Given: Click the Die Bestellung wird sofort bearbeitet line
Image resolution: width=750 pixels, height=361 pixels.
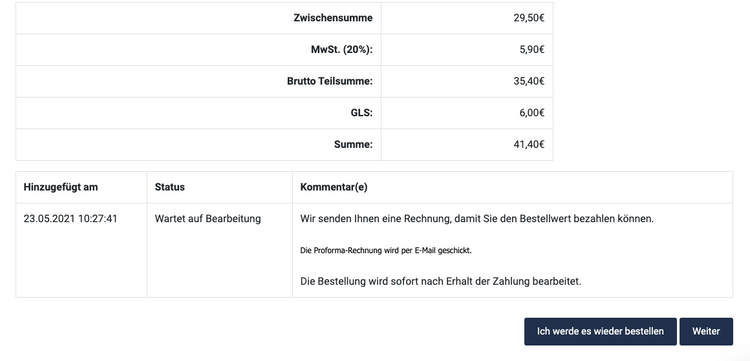Looking at the screenshot, I should click(441, 281).
